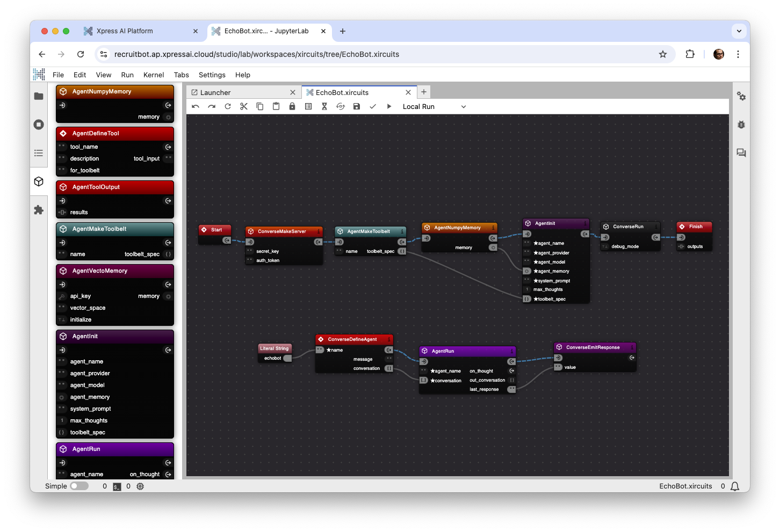The width and height of the screenshot is (780, 532).
Task: Redo the last canvas action
Action: click(x=212, y=106)
